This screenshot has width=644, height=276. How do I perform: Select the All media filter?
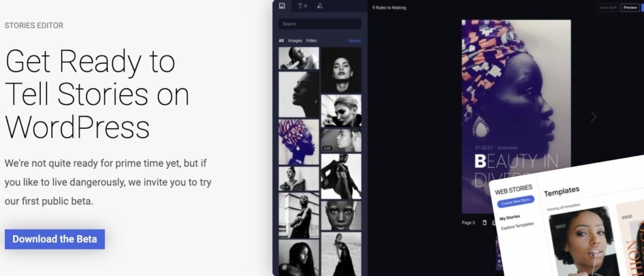281,41
